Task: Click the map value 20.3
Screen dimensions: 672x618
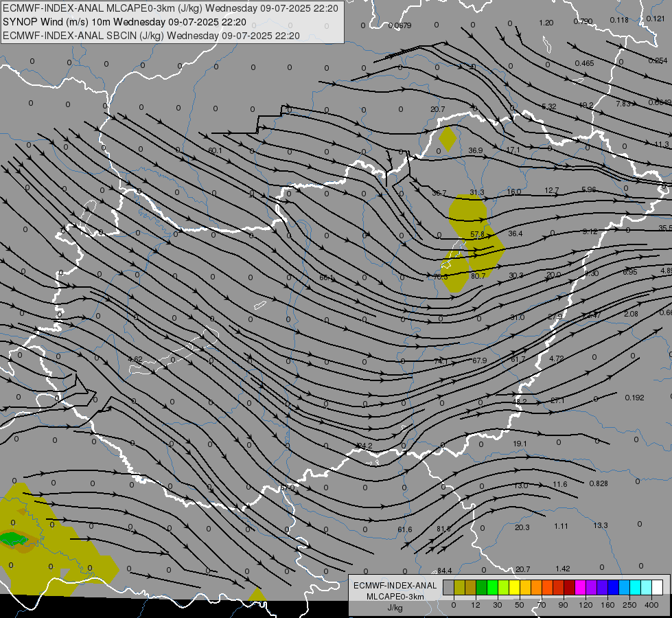Action: pyautogui.click(x=522, y=527)
